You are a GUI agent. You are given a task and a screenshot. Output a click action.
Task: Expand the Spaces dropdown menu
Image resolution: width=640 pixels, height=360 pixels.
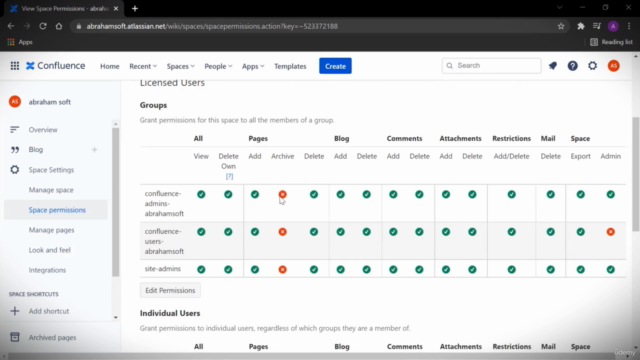pyautogui.click(x=180, y=66)
